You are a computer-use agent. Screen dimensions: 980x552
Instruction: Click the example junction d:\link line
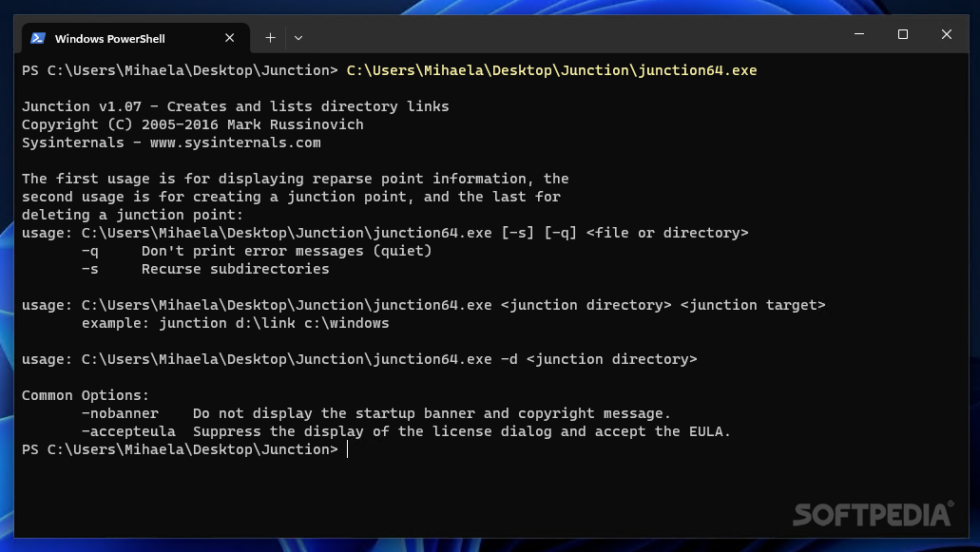click(235, 324)
